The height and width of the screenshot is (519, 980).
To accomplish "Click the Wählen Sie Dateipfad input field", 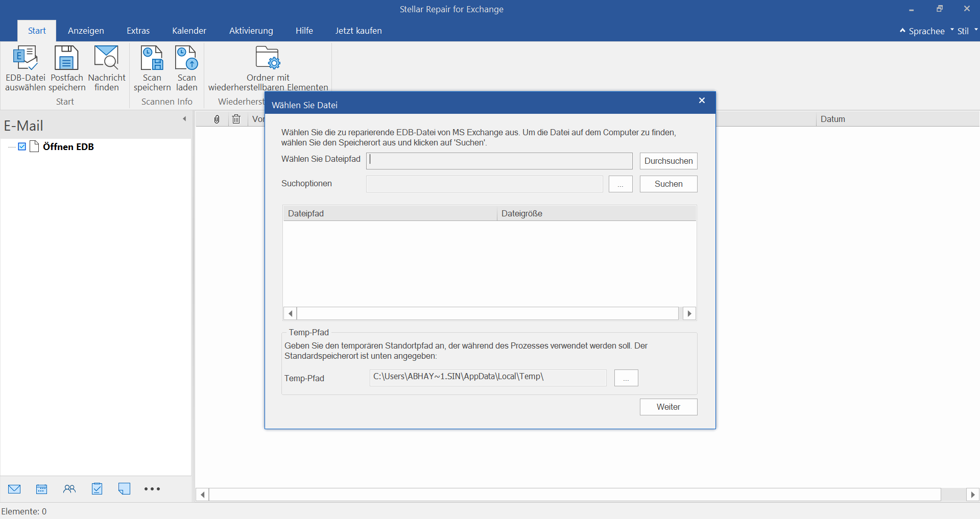I will tap(499, 161).
